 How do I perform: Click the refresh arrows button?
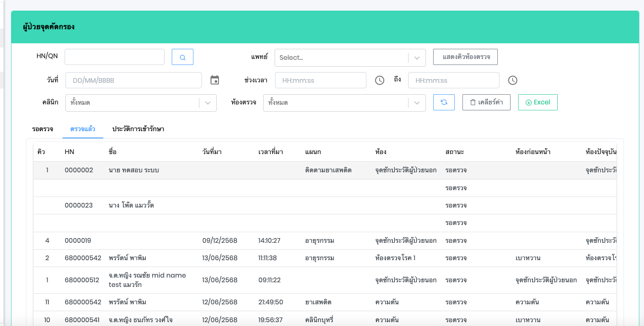tap(444, 102)
